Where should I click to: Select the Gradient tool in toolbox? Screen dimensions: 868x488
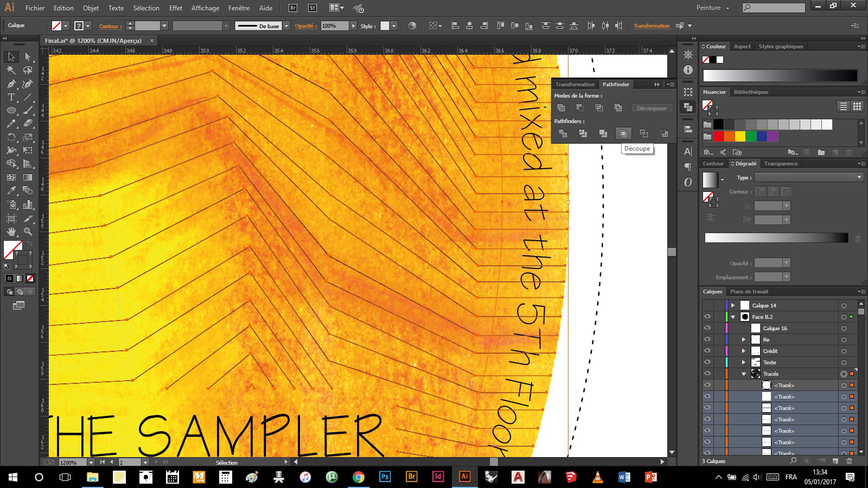28,177
